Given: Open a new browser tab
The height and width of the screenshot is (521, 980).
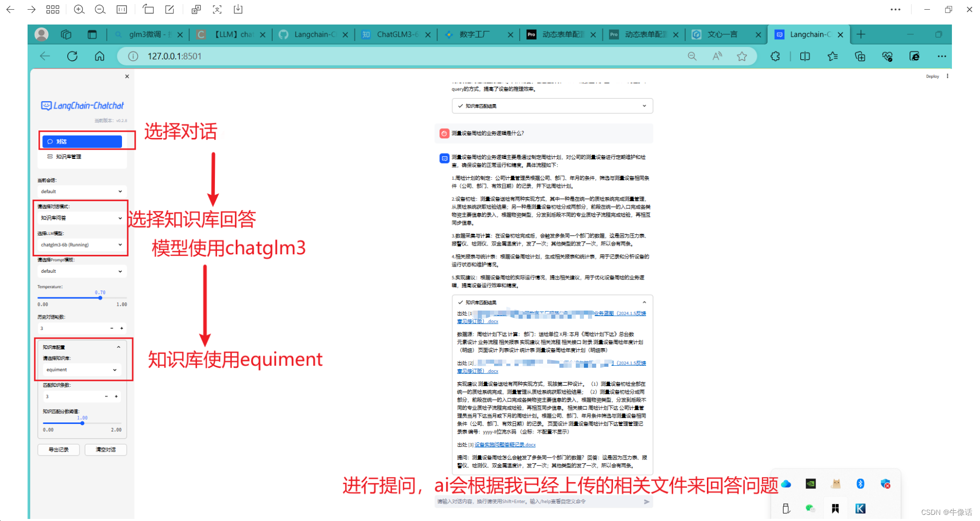Looking at the screenshot, I should coord(861,34).
